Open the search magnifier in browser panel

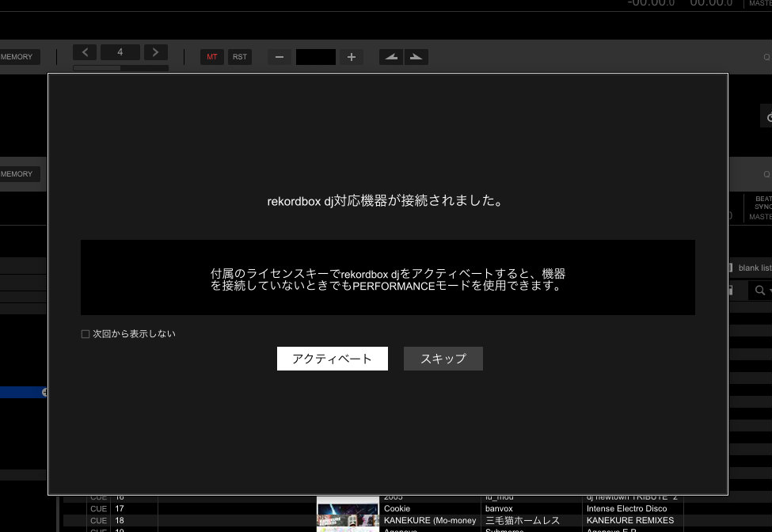pos(760,291)
